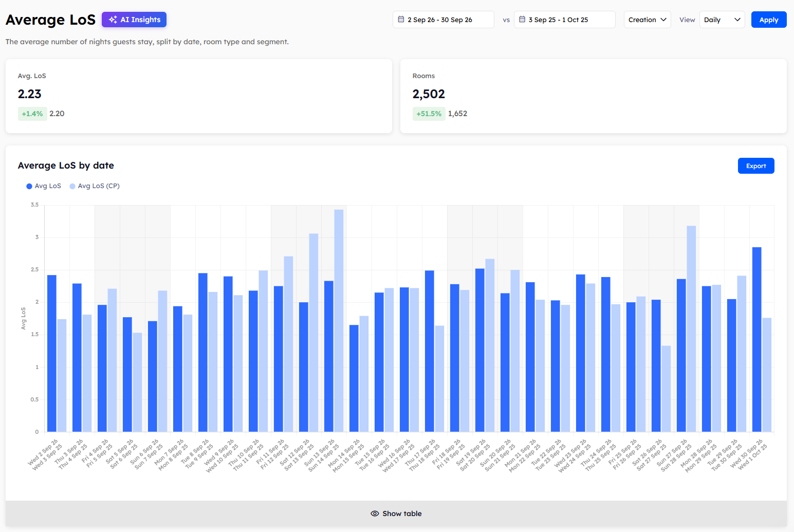Click the dark blue bar for Mon 14 Sep 26
The image size is (794, 532).
tap(354, 378)
